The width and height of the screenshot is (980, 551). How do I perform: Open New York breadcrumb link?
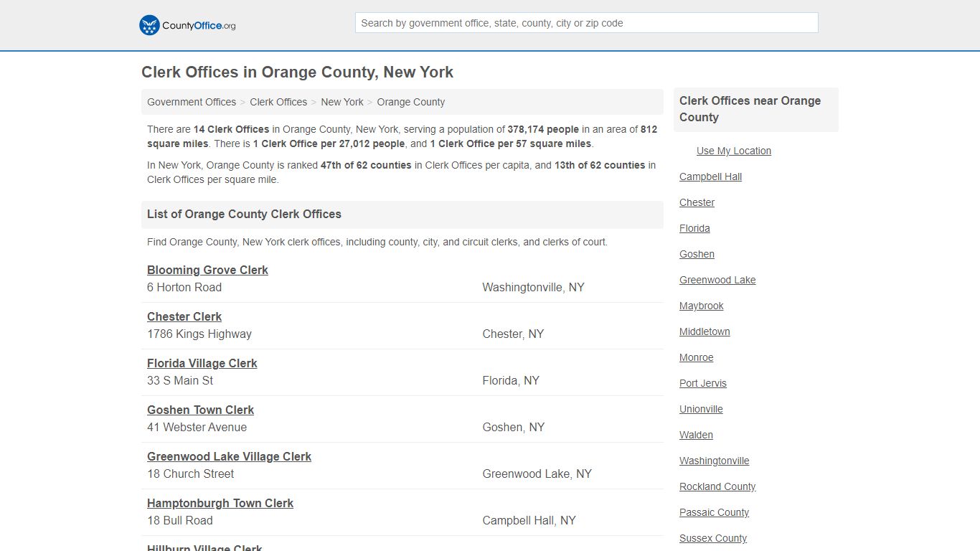(342, 102)
